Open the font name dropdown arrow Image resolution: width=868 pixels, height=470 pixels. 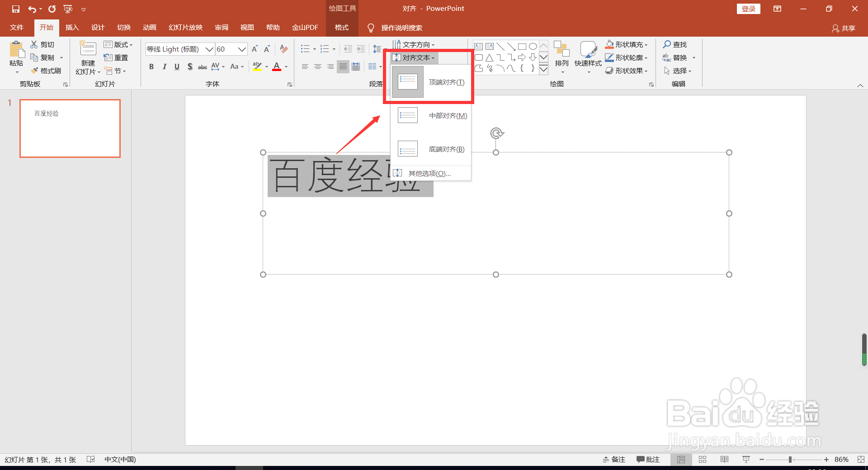pyautogui.click(x=209, y=49)
